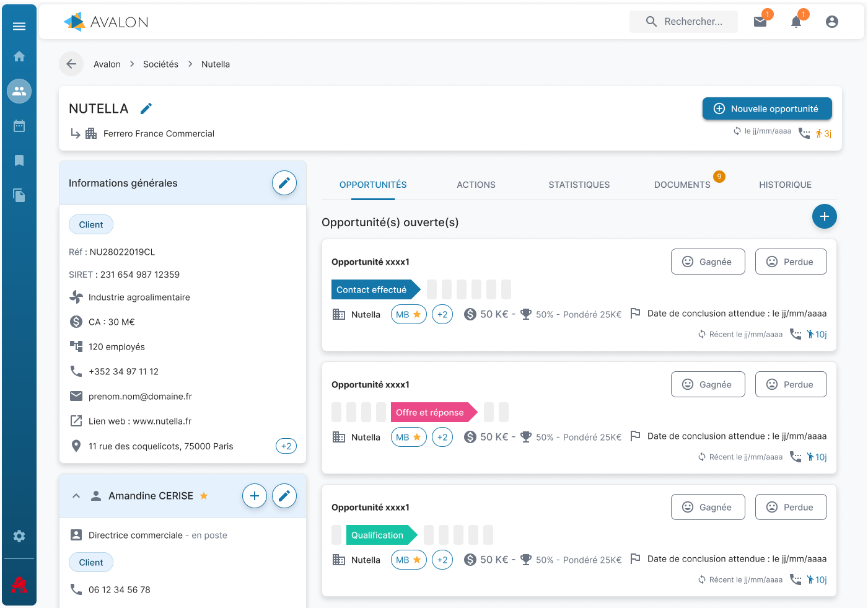868x608 pixels.
Task: Select the Offre et réponse pipeline stage
Action: point(431,412)
